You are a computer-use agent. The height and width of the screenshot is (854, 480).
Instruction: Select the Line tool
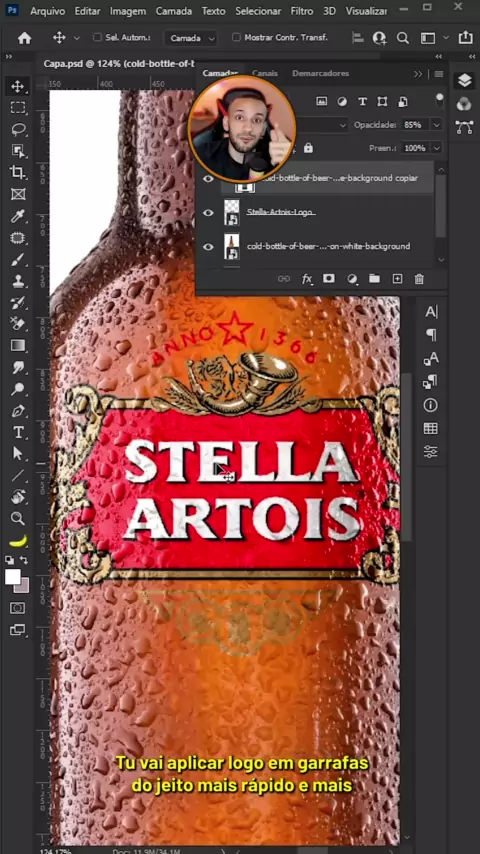coord(18,475)
